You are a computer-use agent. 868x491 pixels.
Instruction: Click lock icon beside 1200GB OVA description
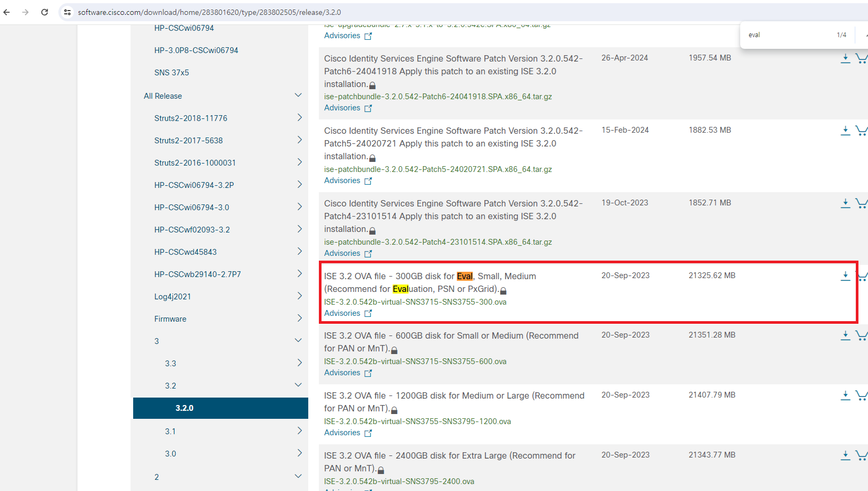click(394, 410)
